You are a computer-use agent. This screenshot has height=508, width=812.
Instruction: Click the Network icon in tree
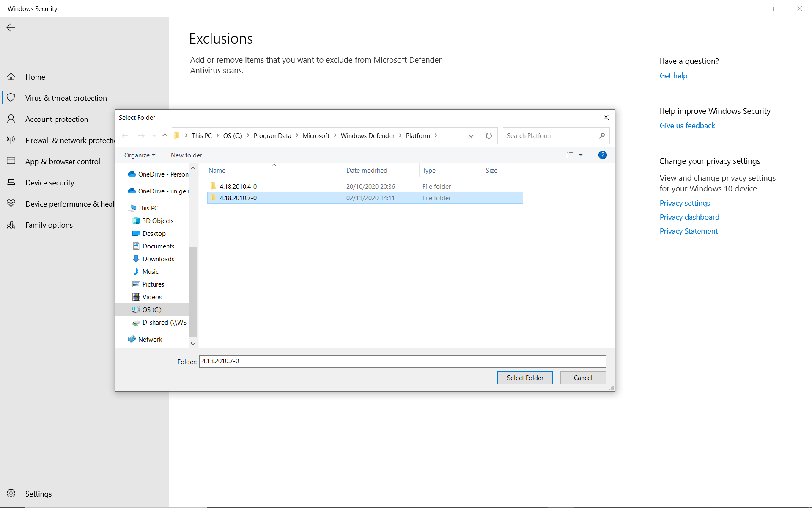tap(132, 339)
